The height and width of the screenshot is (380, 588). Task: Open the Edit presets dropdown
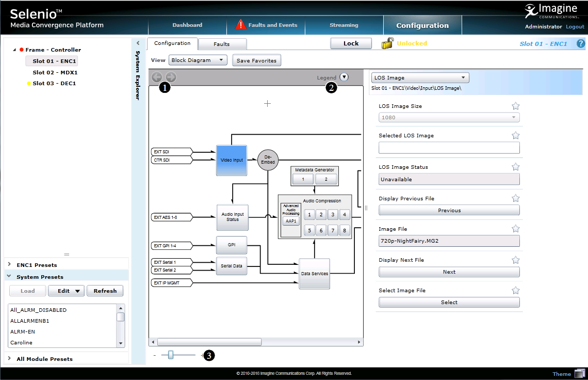coord(66,291)
